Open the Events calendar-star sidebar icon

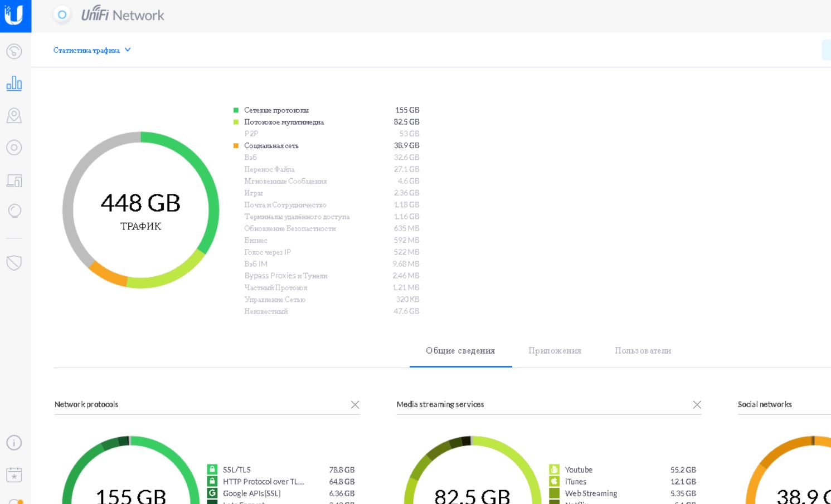point(14,474)
